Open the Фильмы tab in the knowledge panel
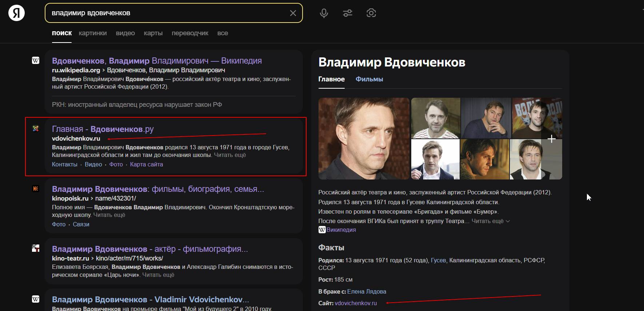 pyautogui.click(x=369, y=79)
